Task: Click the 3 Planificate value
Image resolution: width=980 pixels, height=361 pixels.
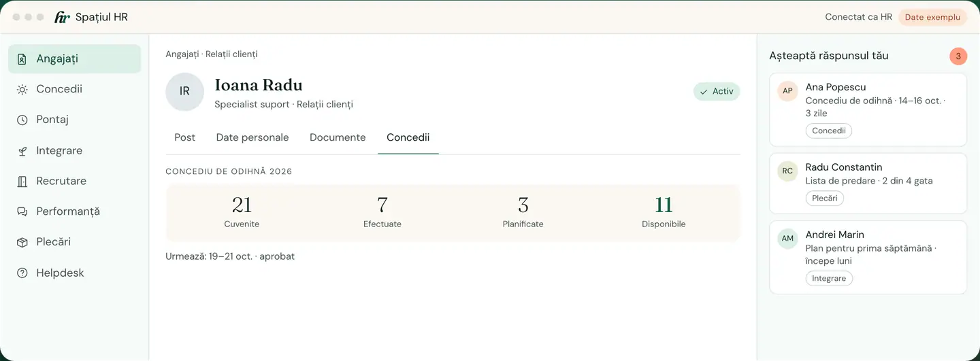Action: coord(523,204)
